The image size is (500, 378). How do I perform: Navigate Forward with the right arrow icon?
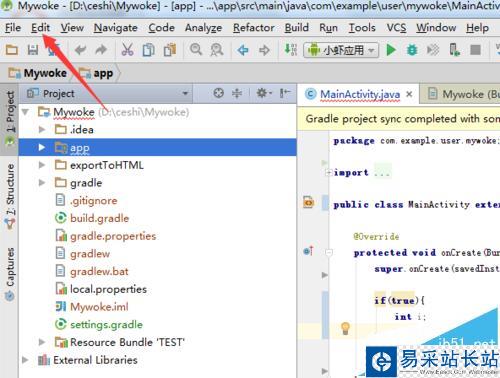pos(264,50)
